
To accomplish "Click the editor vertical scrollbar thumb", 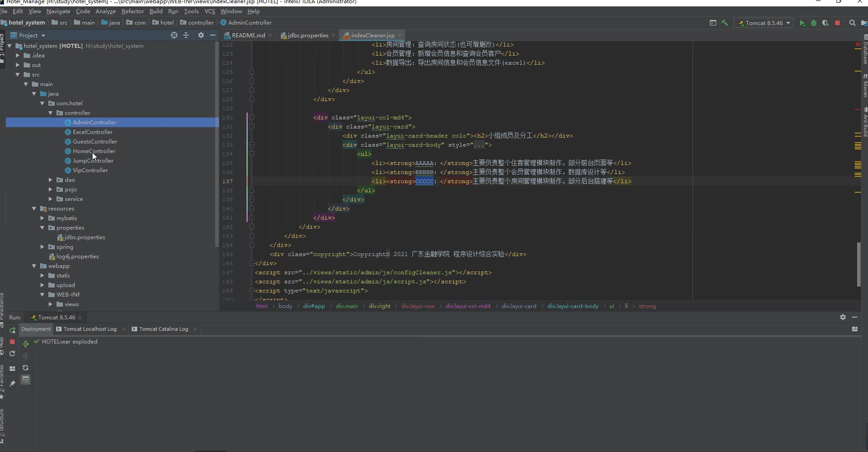I will pyautogui.click(x=859, y=264).
